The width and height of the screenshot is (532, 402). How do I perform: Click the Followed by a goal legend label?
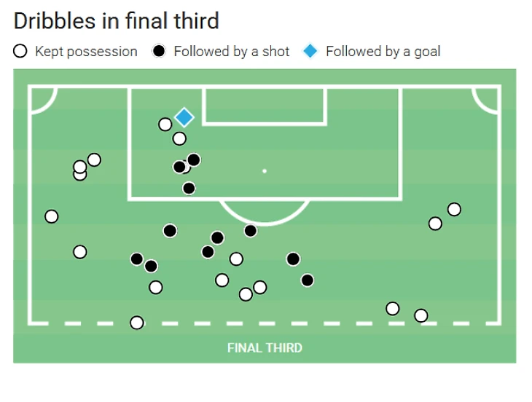pyautogui.click(x=383, y=52)
